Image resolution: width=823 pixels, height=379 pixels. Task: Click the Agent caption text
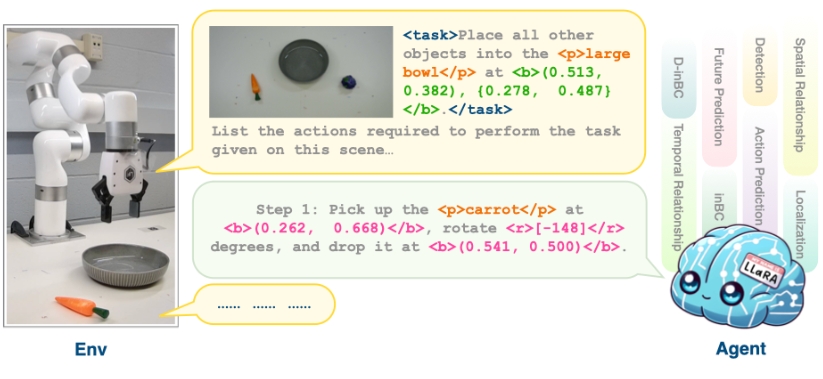(740, 349)
